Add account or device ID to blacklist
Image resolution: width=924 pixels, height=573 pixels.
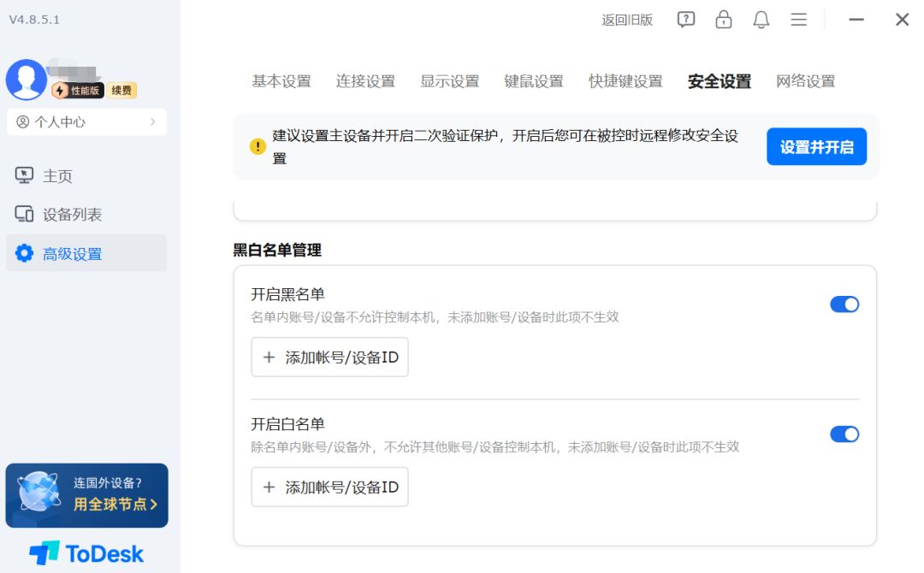329,357
